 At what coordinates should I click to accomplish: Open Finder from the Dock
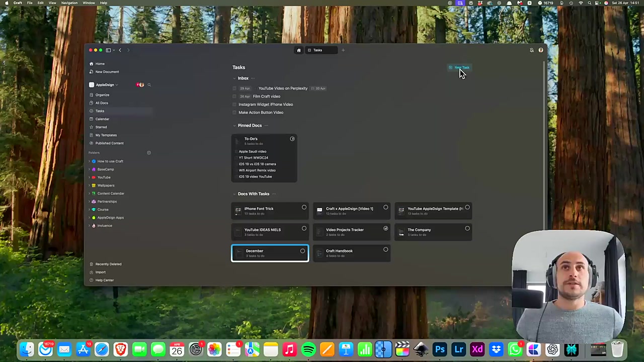click(27, 349)
